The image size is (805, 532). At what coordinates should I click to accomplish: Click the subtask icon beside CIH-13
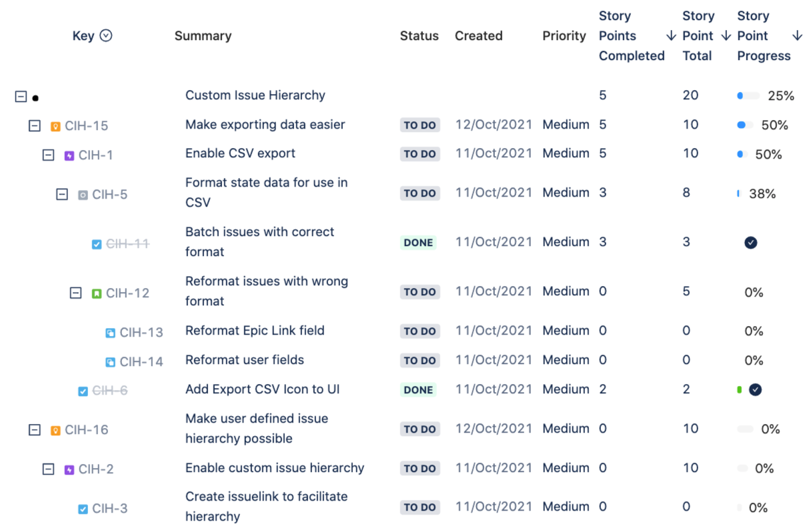pyautogui.click(x=111, y=333)
